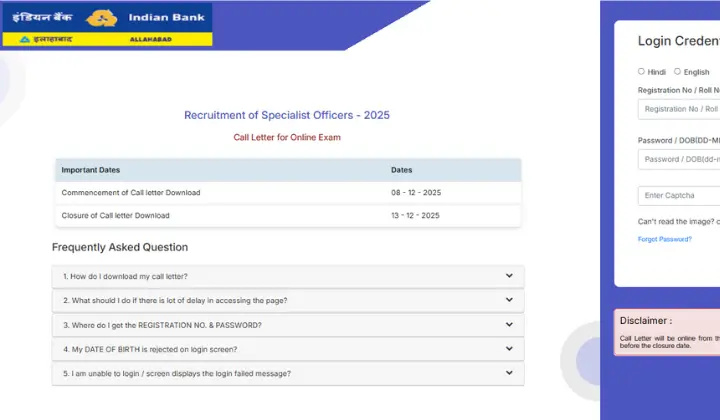This screenshot has width=720, height=420.
Task: Click the Allahabad logo in header
Action: pyautogui.click(x=108, y=40)
